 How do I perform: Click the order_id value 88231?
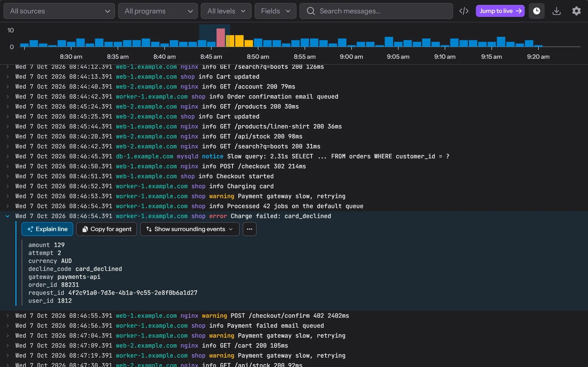tap(70, 285)
